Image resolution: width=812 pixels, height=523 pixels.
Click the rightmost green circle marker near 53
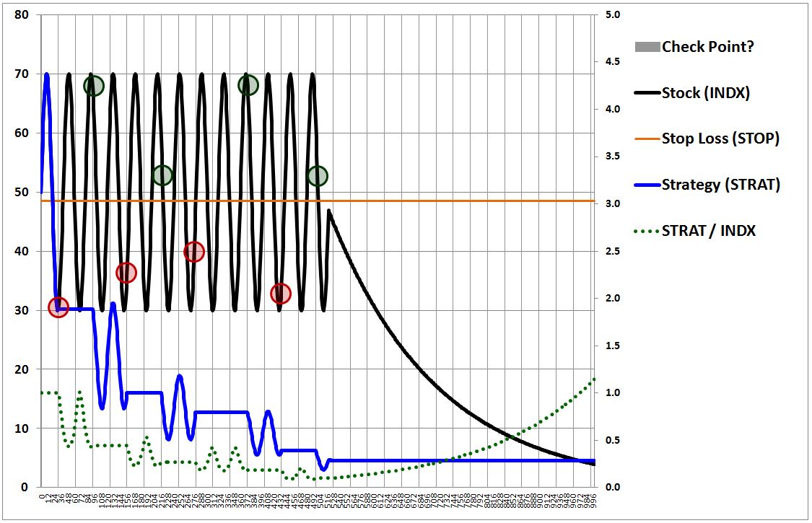[318, 175]
